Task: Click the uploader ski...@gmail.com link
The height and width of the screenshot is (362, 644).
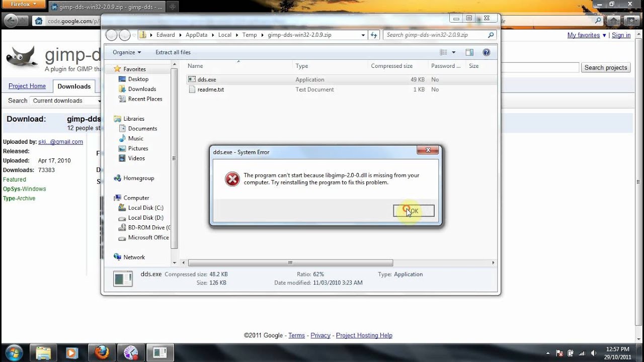Action: coord(60,142)
